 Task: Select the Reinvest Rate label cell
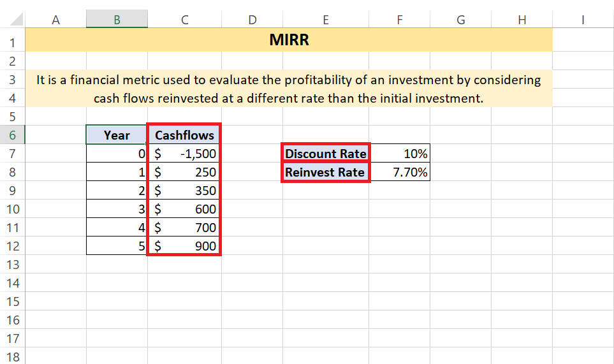[x=325, y=171]
